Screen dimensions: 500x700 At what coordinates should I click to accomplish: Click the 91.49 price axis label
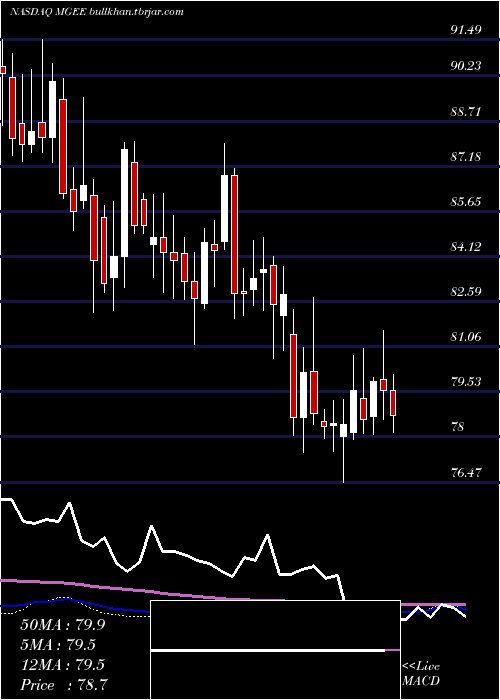tap(466, 30)
